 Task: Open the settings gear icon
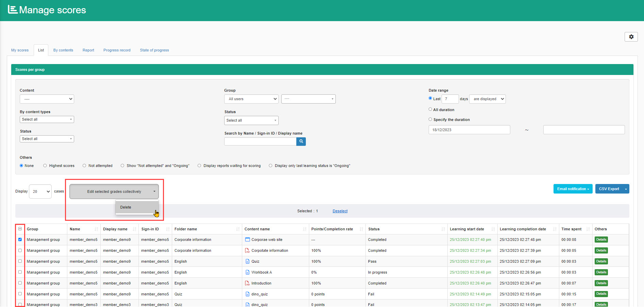631,37
